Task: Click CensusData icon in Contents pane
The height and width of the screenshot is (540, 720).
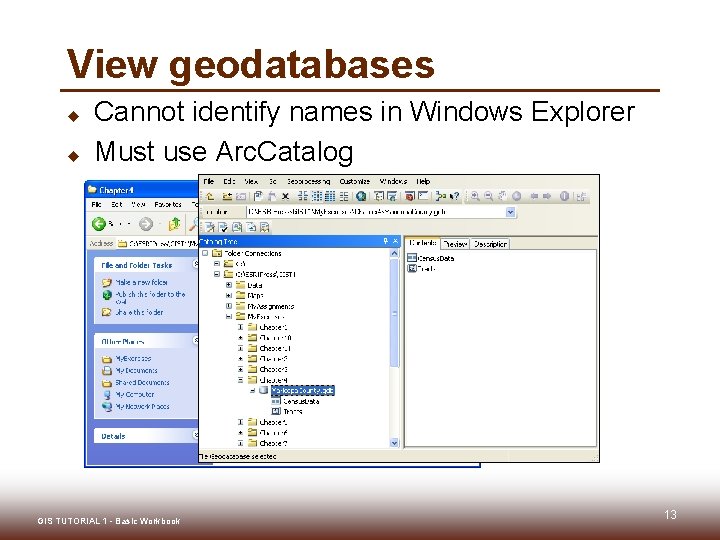Action: click(x=412, y=258)
